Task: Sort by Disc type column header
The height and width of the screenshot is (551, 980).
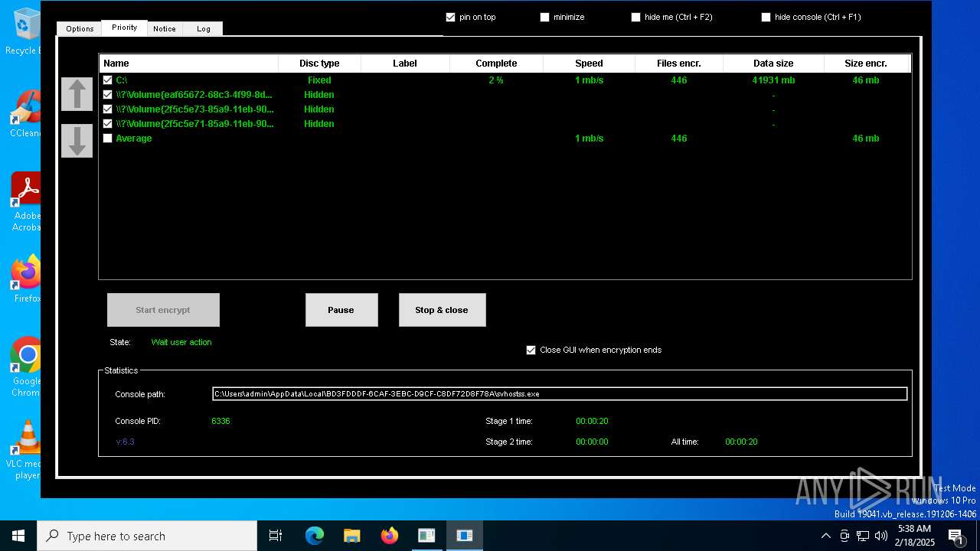Action: coord(319,64)
